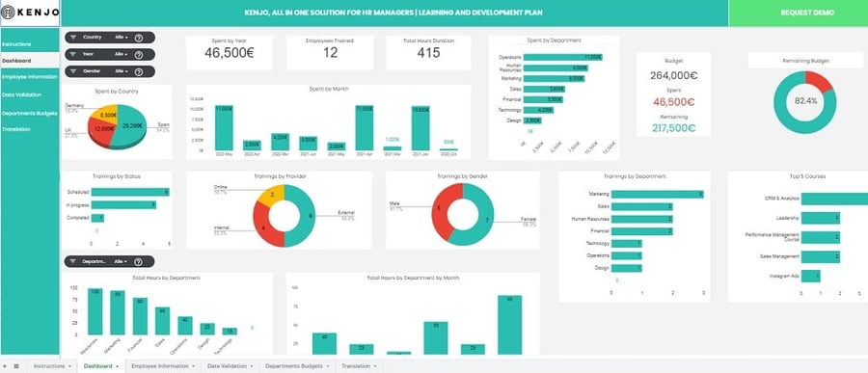
Task: Switch to Employee Information bottom sheet tab
Action: pyautogui.click(x=163, y=366)
